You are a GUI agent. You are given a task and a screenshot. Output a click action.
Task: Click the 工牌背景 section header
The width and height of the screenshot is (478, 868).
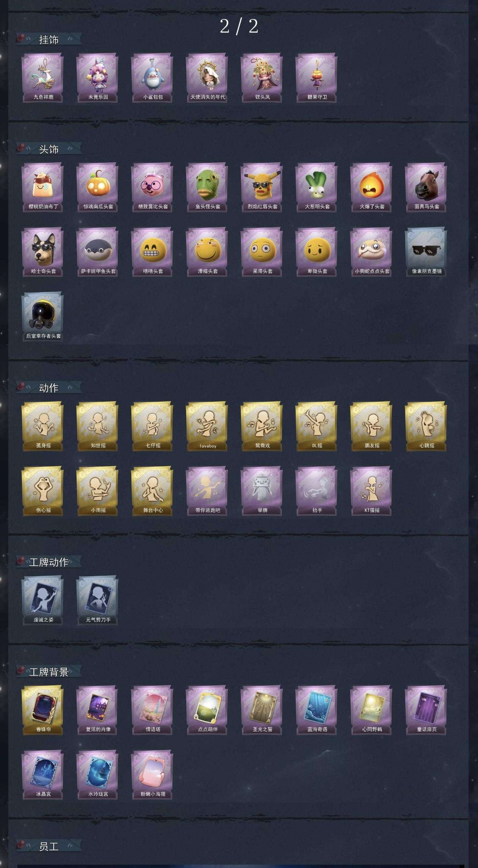point(49,672)
